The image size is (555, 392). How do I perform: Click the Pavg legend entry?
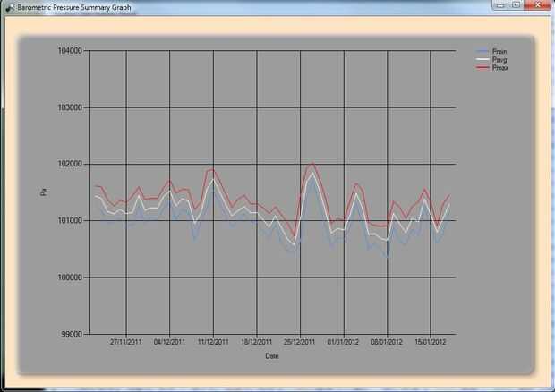491,59
